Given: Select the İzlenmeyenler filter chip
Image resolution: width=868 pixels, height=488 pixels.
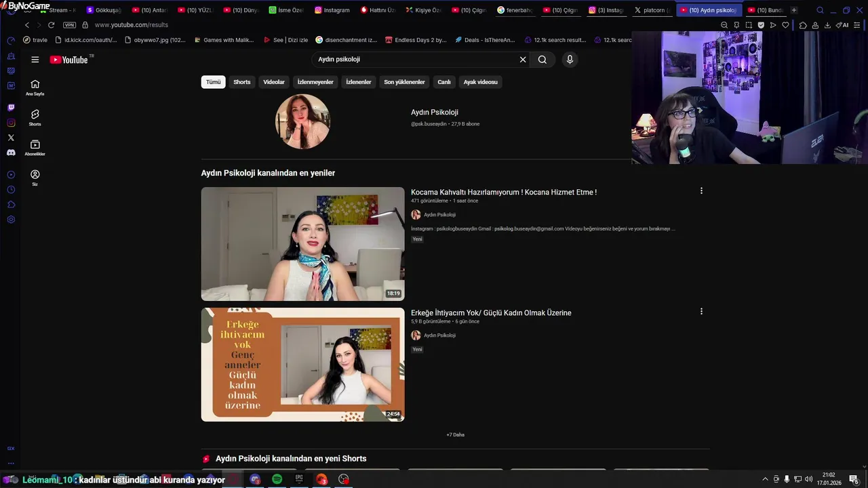Looking at the screenshot, I should tap(315, 82).
